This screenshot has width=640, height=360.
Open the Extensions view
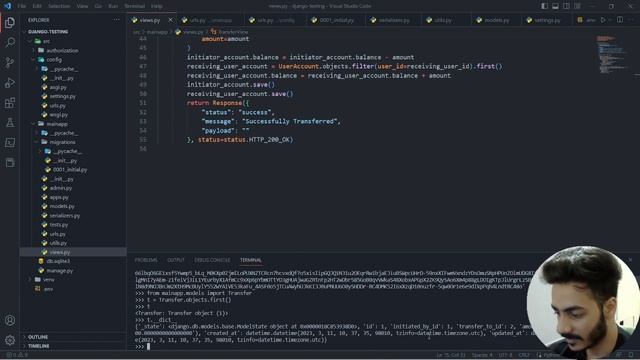coord(10,102)
